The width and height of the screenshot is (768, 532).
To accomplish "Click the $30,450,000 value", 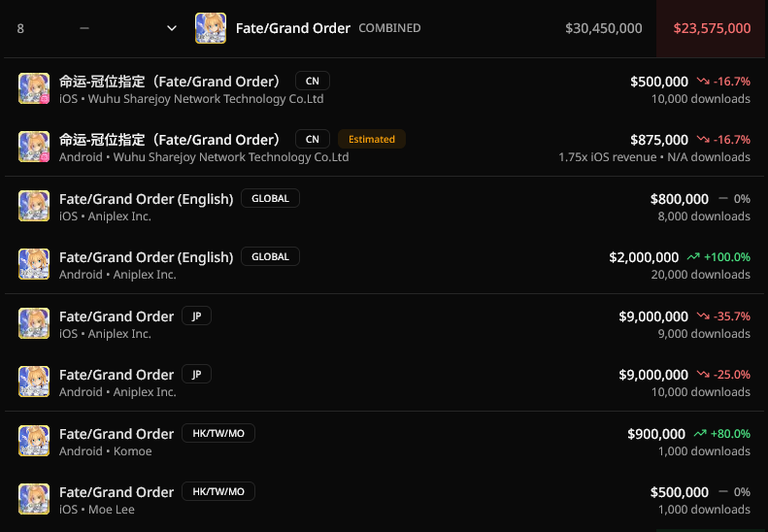I will click(604, 28).
